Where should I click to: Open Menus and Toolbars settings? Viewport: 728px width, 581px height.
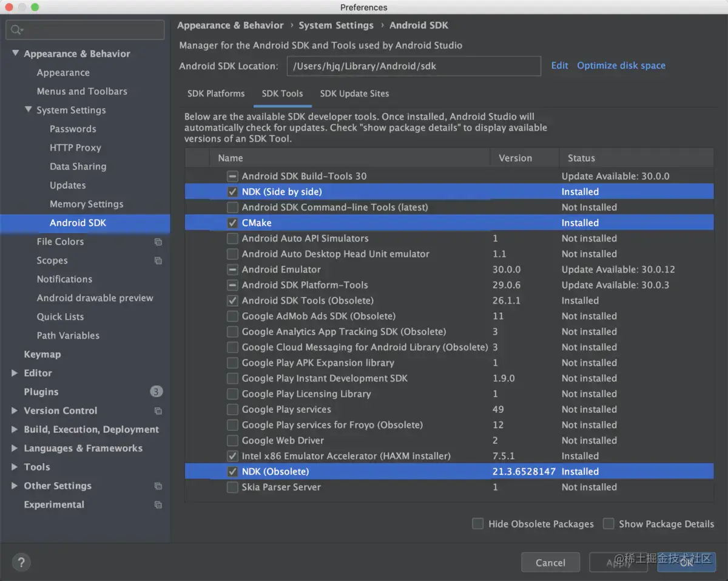coord(82,92)
